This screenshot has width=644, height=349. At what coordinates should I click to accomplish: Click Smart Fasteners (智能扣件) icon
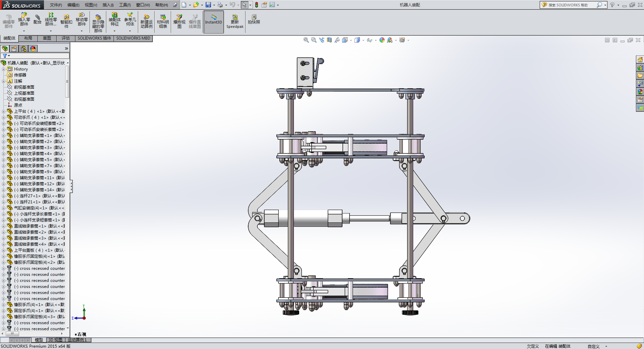pyautogui.click(x=66, y=21)
